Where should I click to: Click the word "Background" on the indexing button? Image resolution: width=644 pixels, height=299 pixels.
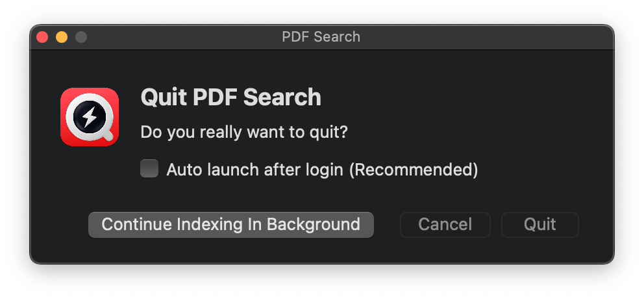pos(314,224)
